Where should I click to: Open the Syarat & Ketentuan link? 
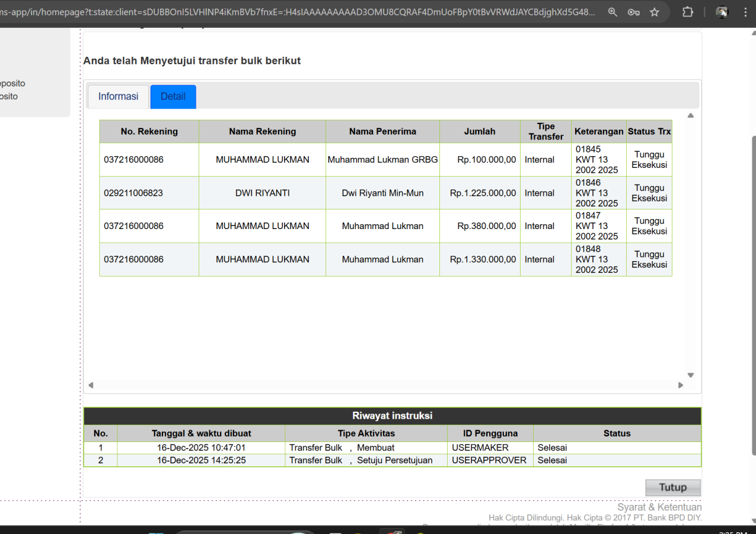pos(659,507)
